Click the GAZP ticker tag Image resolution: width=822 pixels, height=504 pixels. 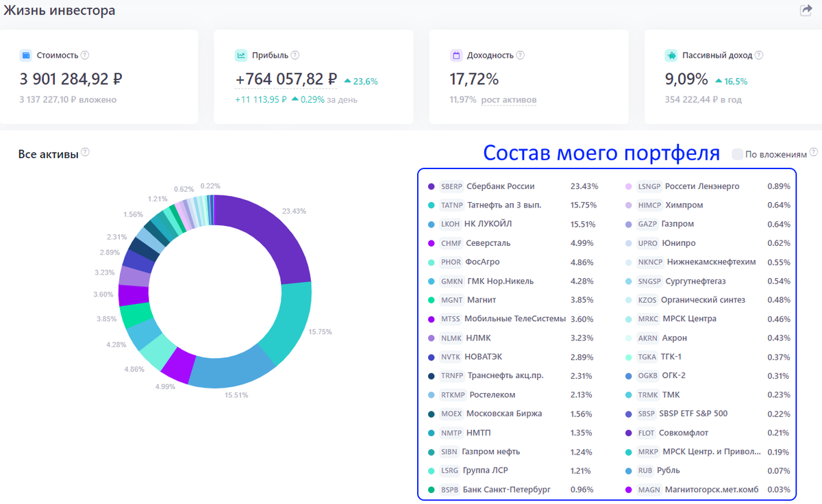point(648,224)
